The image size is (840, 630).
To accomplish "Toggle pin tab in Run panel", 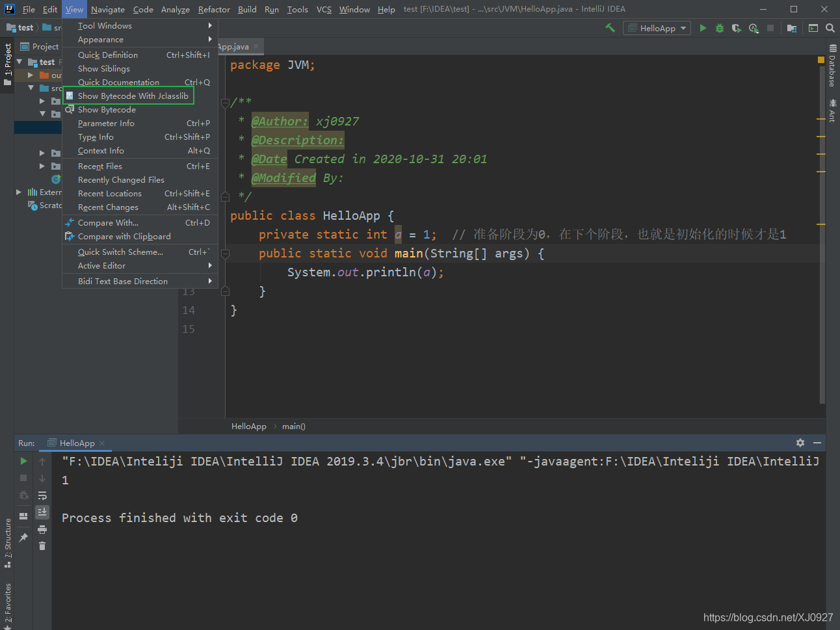I will [23, 537].
